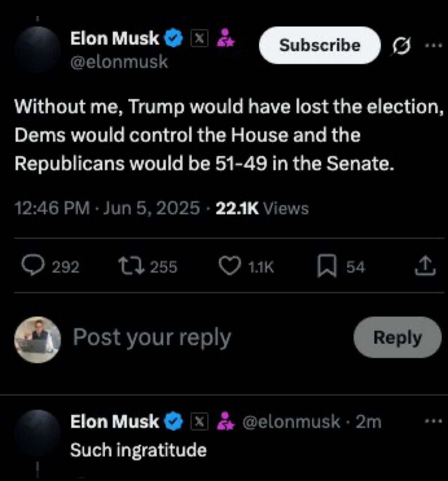Click the Elon Musk name on the main post
448x481 pixels.
[114, 39]
